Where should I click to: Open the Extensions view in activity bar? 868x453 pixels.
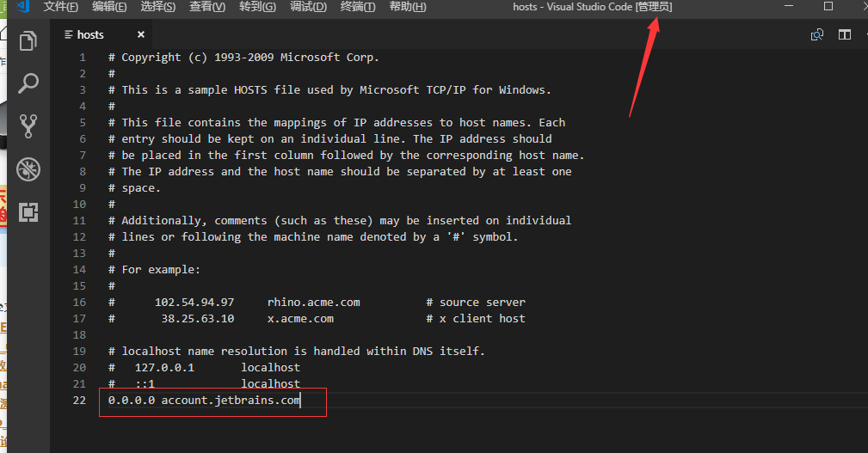click(x=28, y=211)
